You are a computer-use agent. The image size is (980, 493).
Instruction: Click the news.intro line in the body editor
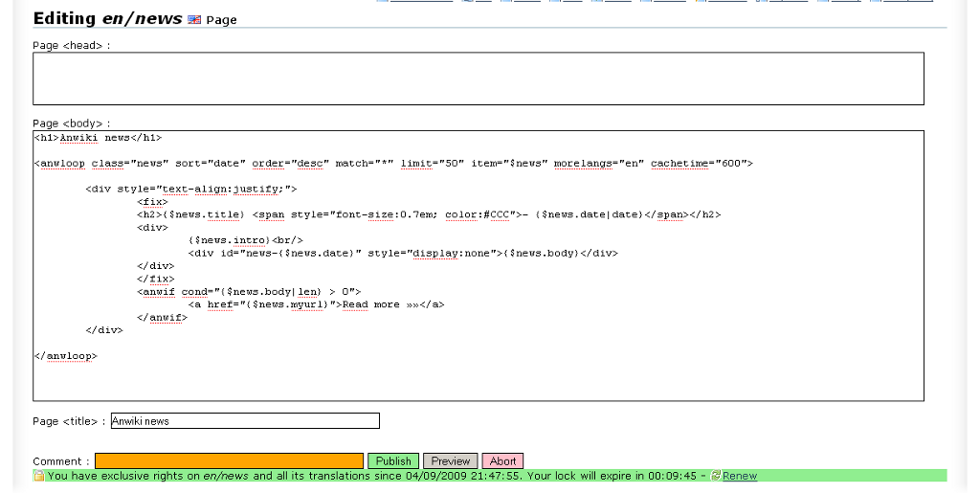tap(246, 240)
